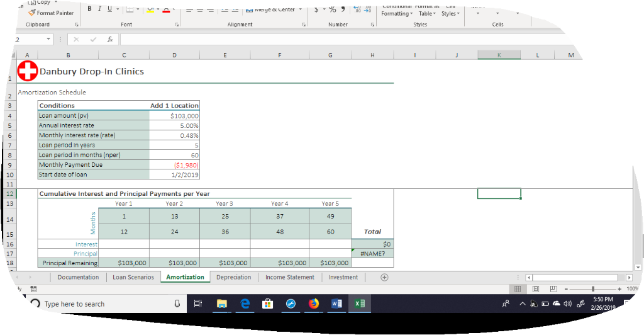Open Task View on the taskbar
Image resolution: width=644 pixels, height=335 pixels.
coord(198,304)
